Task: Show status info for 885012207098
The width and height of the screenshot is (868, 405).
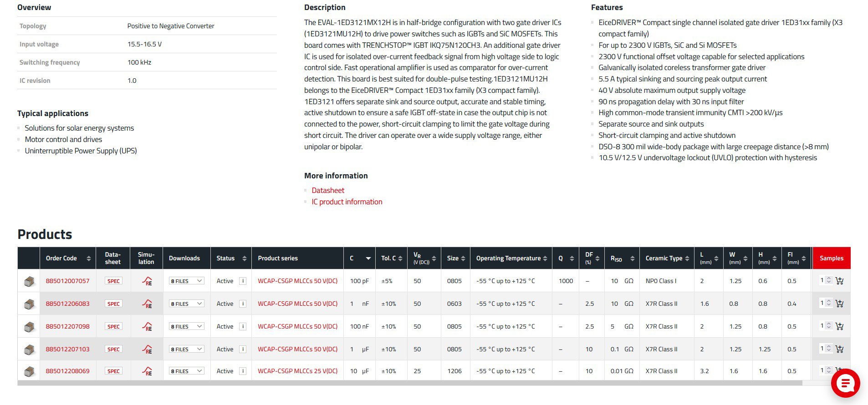Action: pyautogui.click(x=243, y=326)
